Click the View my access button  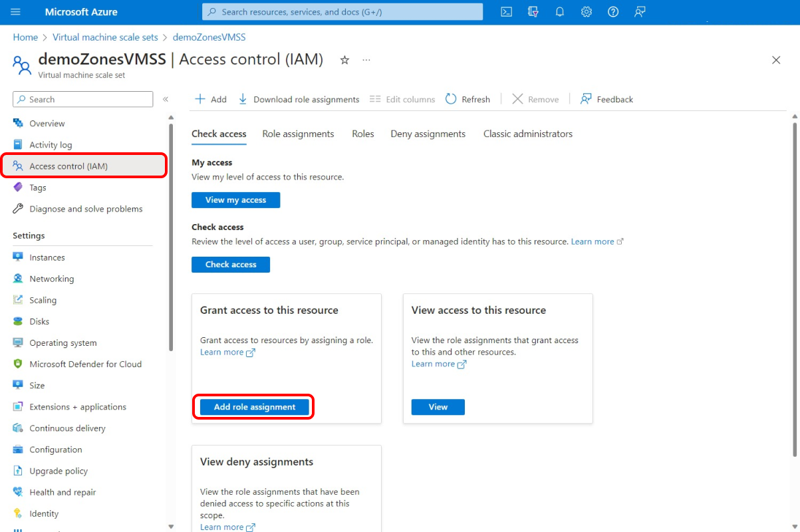click(235, 199)
